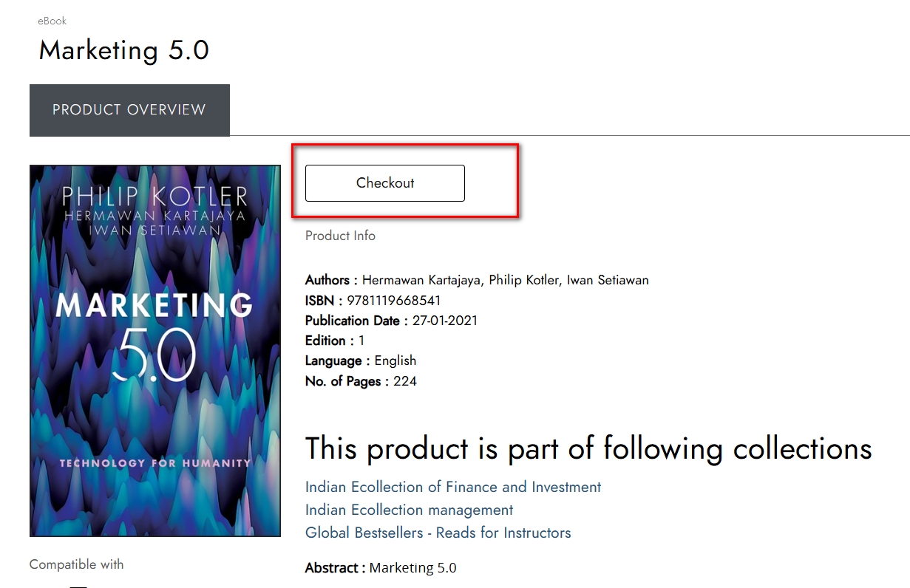Click the ISBN number 9781119668541
The width and height of the screenshot is (910, 588).
(x=393, y=301)
